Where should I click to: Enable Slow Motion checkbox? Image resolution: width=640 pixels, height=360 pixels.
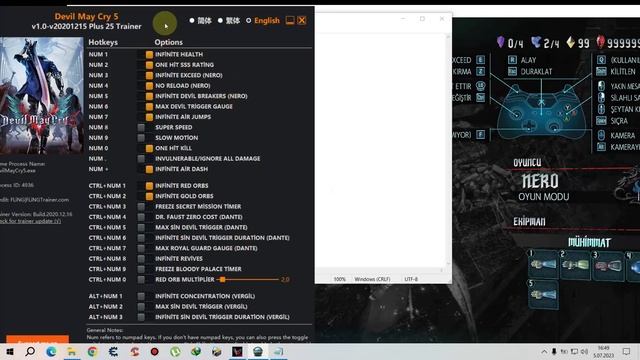(141, 138)
